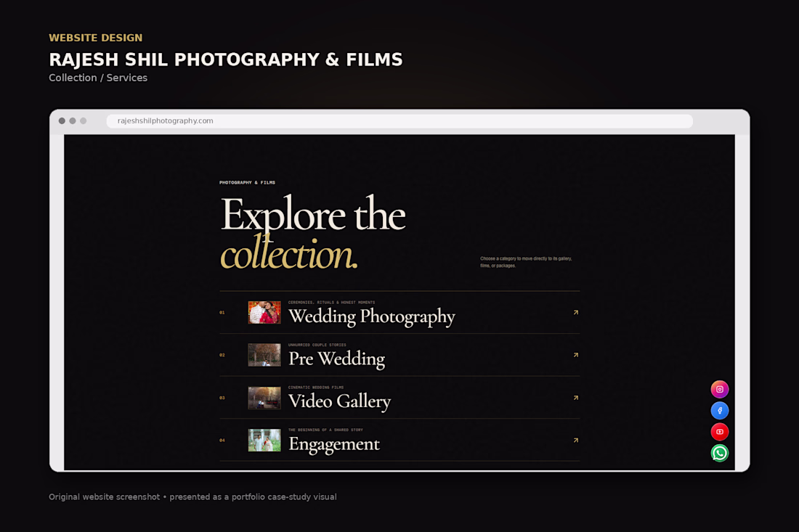Click the "UNHURRIED COUPLE STORIES" caption

click(x=317, y=345)
